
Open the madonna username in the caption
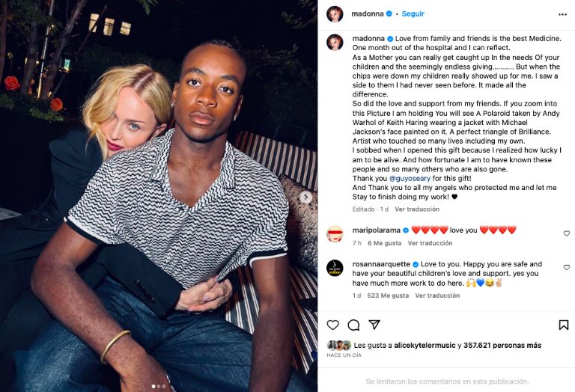(368, 38)
